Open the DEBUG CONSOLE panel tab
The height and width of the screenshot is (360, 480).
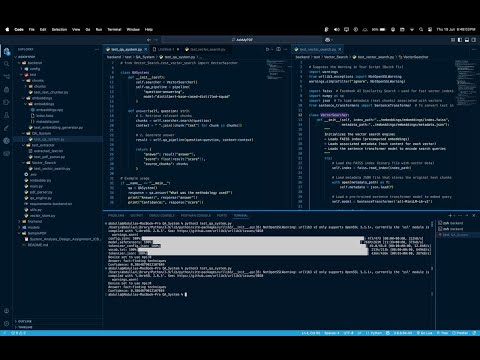pyautogui.click(x=162, y=216)
